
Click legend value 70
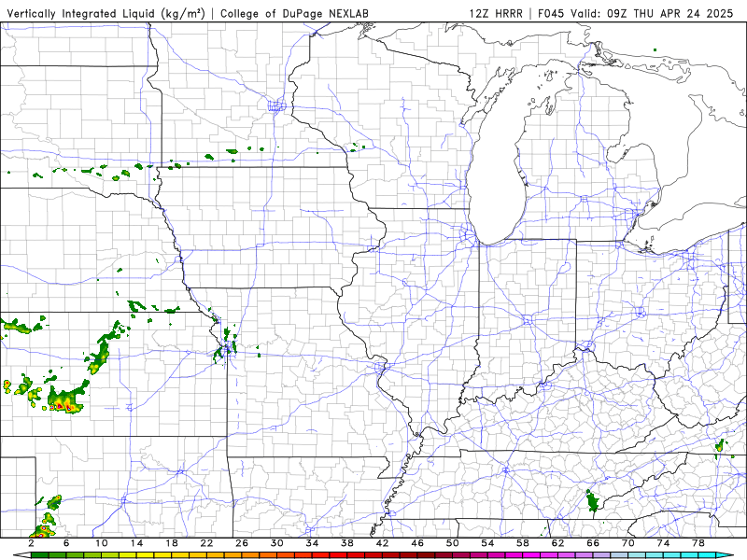pyautogui.click(x=628, y=543)
